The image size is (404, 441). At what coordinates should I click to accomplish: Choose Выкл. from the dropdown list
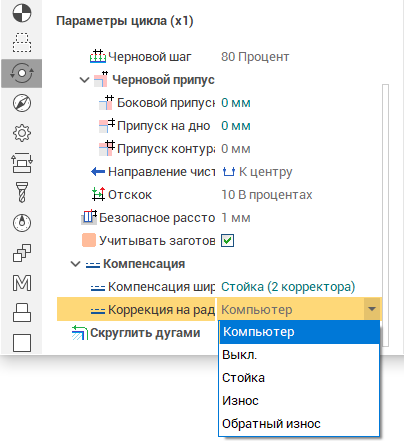click(x=299, y=355)
